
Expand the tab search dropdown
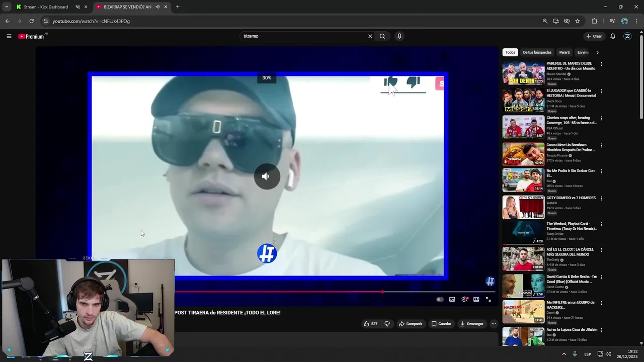point(7,7)
